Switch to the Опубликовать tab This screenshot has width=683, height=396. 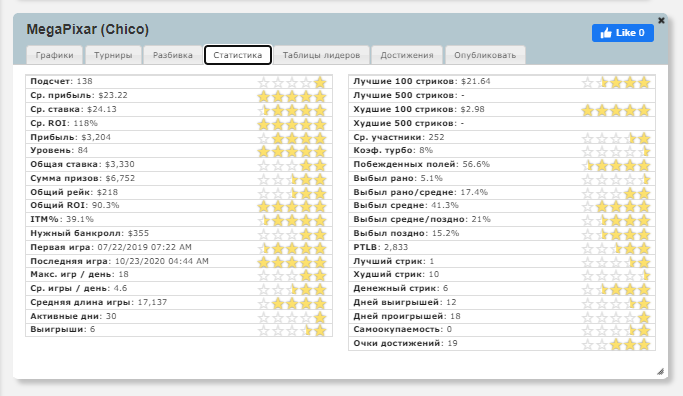click(x=485, y=55)
